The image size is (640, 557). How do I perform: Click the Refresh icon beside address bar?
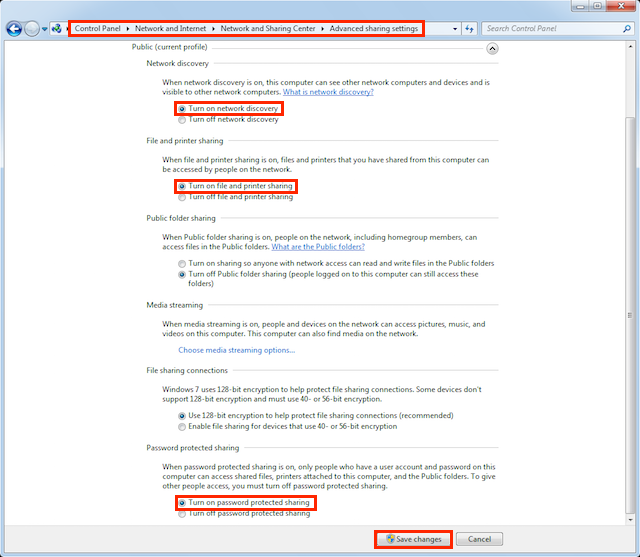point(469,29)
